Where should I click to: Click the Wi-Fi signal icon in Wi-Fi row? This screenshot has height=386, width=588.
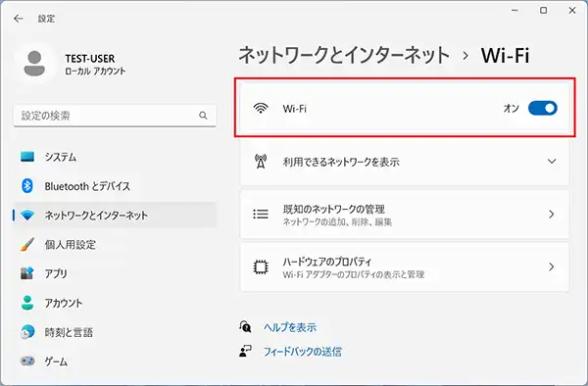coord(261,109)
